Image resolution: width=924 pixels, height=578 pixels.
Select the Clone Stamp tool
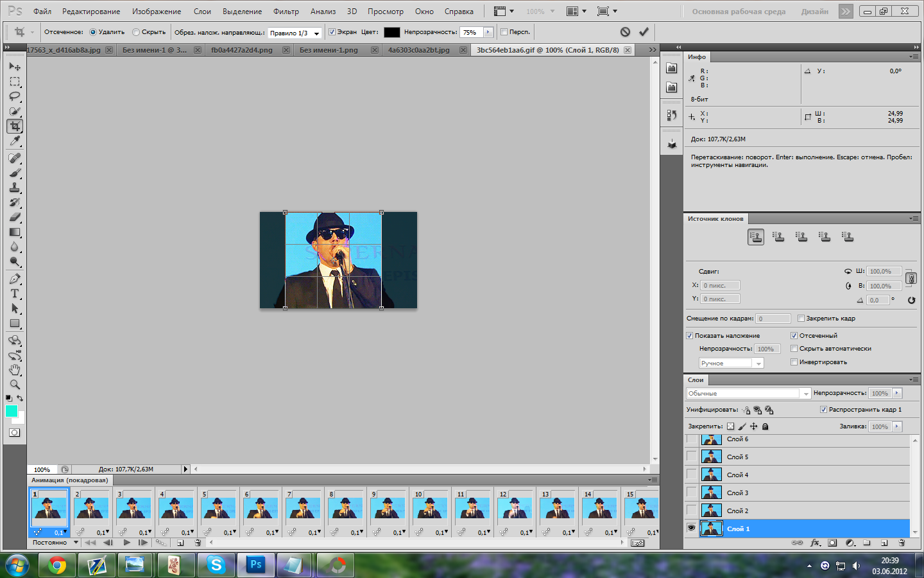[15, 188]
